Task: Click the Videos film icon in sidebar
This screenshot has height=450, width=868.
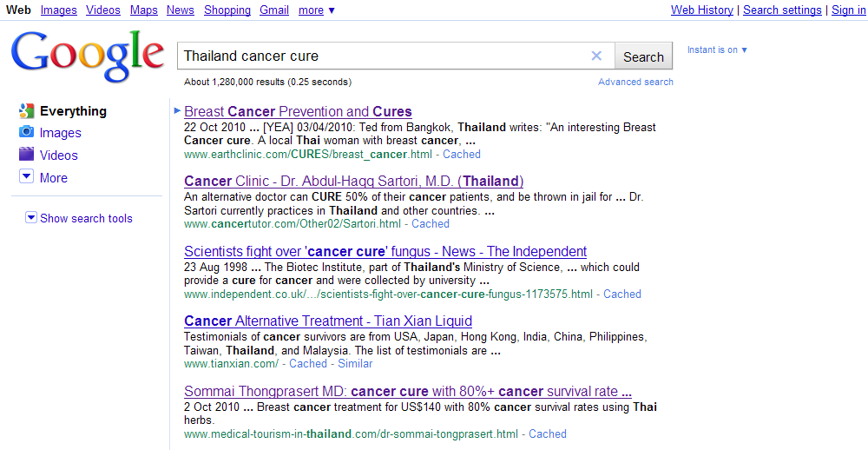Action: click(26, 155)
